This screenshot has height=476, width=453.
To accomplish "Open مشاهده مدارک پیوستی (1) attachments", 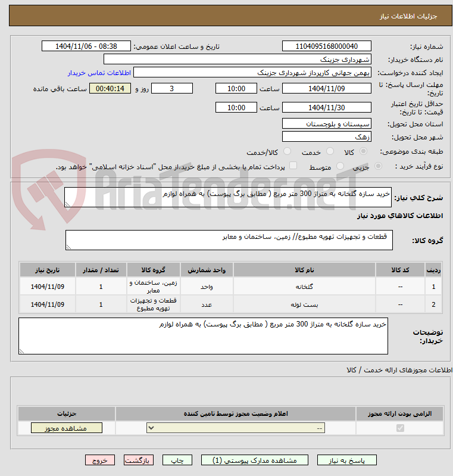I will pyautogui.click(x=255, y=461).
